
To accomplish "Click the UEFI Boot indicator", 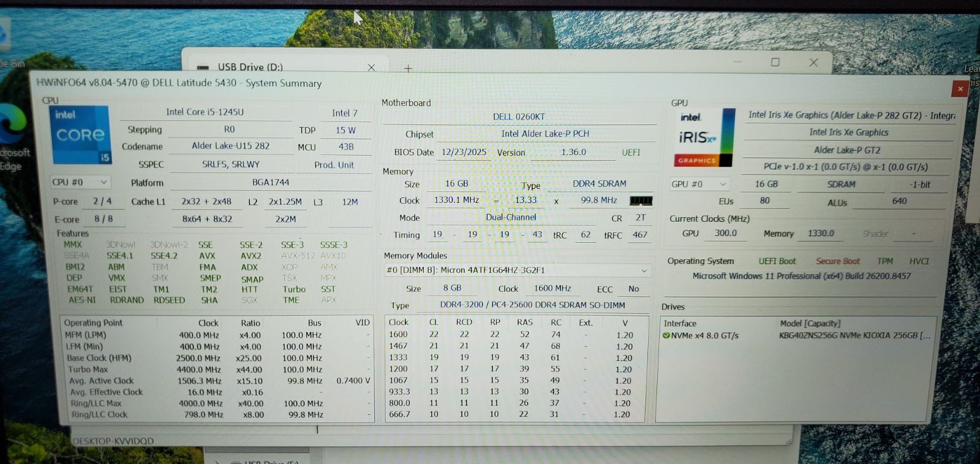I will pos(777,261).
